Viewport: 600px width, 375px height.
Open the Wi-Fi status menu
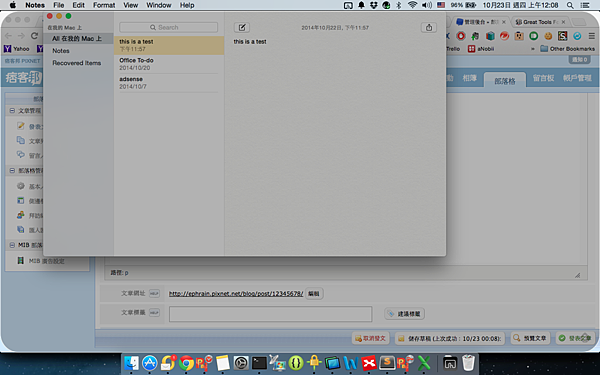click(412, 5)
